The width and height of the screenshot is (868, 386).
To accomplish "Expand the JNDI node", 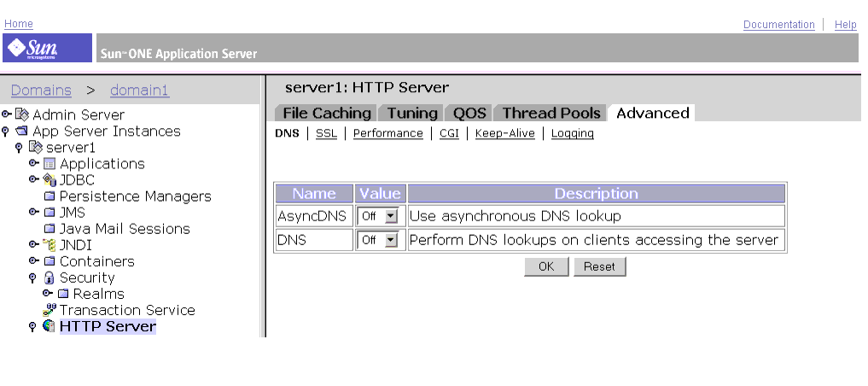I will [34, 244].
